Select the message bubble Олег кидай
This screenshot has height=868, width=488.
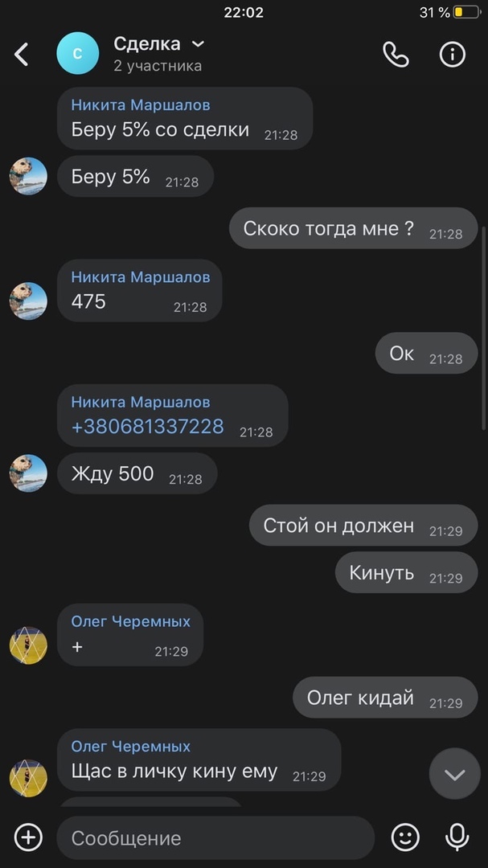click(x=385, y=698)
